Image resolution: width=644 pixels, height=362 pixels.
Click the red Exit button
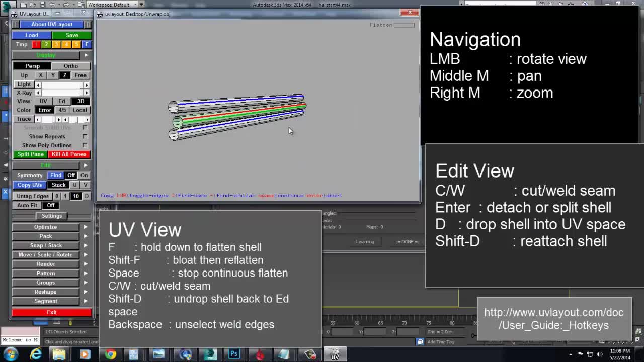pyautogui.click(x=52, y=313)
